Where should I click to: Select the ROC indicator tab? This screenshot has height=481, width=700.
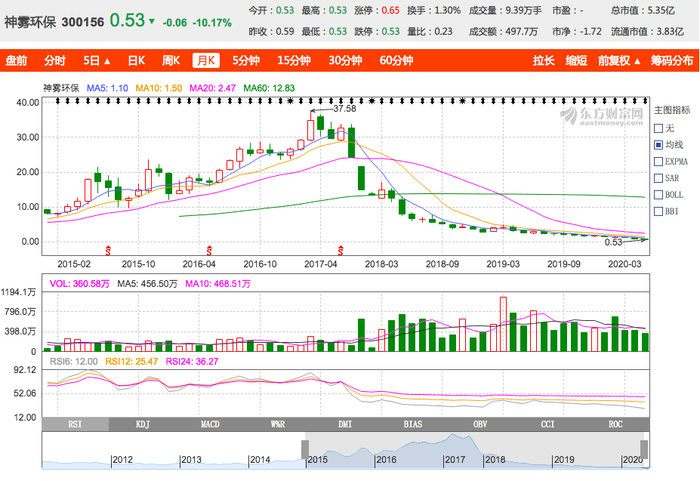[615, 424]
